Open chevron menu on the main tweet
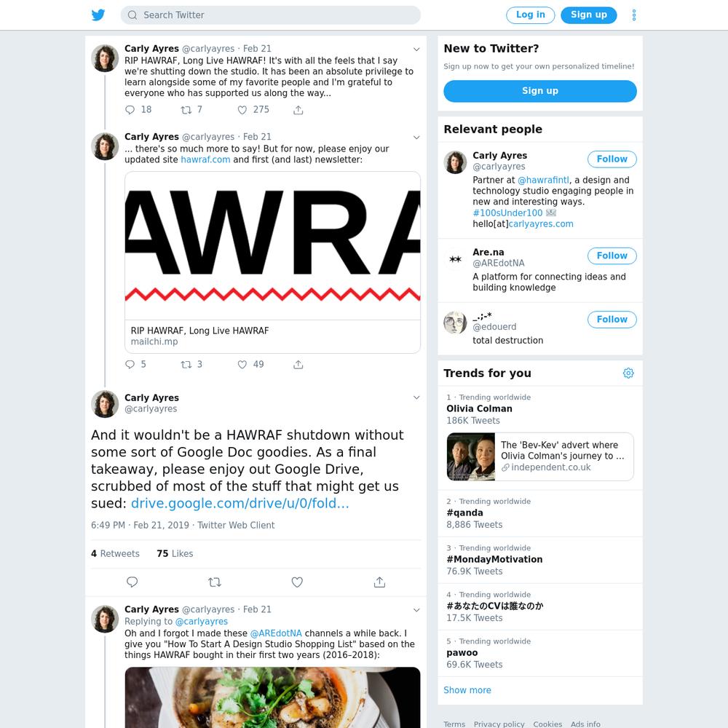 click(x=416, y=397)
